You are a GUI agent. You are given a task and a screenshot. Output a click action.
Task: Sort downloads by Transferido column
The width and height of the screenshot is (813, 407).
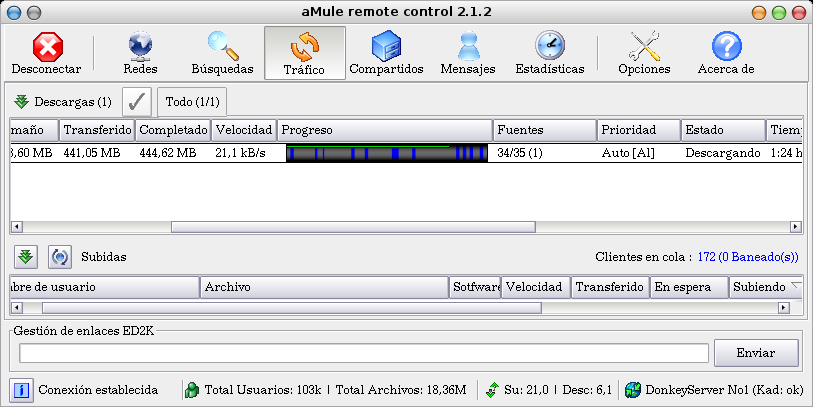(x=97, y=130)
